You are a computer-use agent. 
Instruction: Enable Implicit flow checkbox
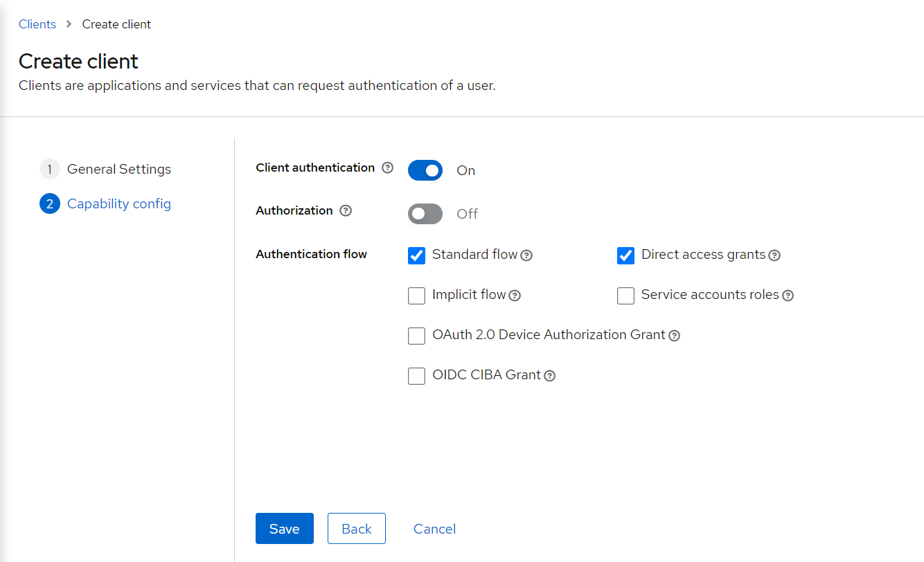(x=416, y=296)
